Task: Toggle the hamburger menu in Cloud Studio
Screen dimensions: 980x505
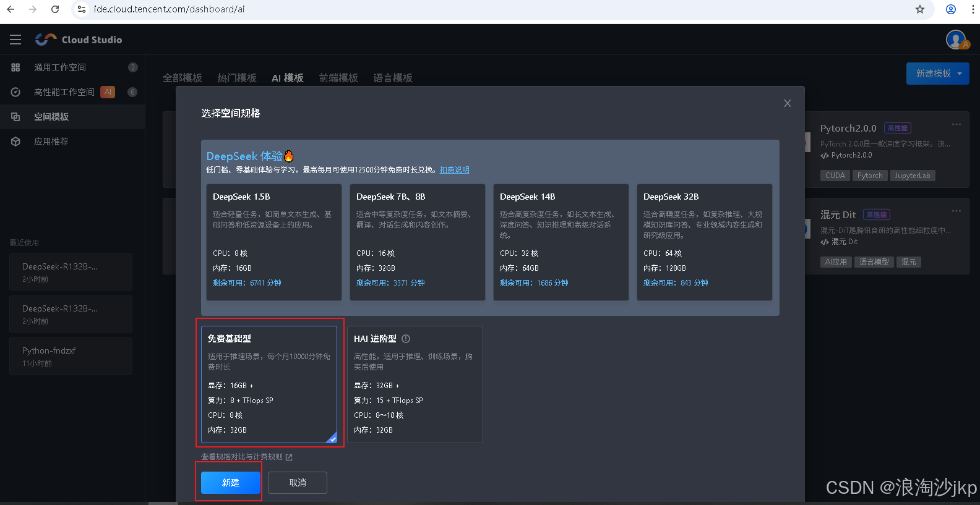Action: click(x=15, y=40)
